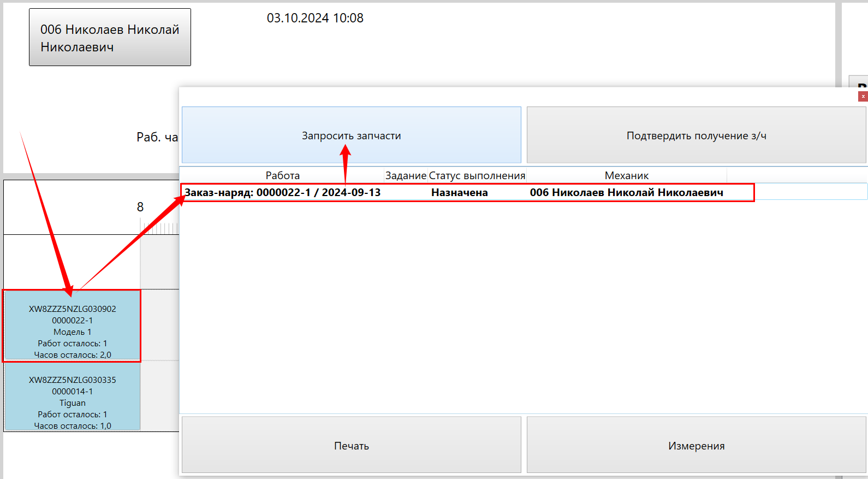The height and width of the screenshot is (479, 868).
Task: Click hour 8 on the schedule timeline
Action: click(140, 207)
